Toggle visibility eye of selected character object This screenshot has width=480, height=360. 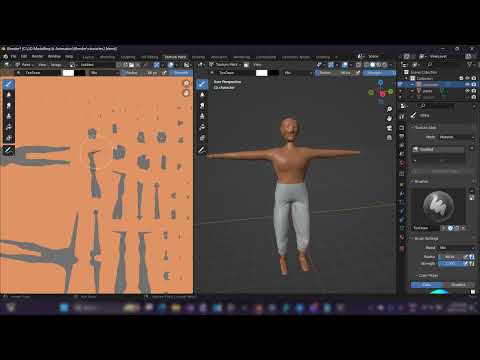(x=468, y=85)
